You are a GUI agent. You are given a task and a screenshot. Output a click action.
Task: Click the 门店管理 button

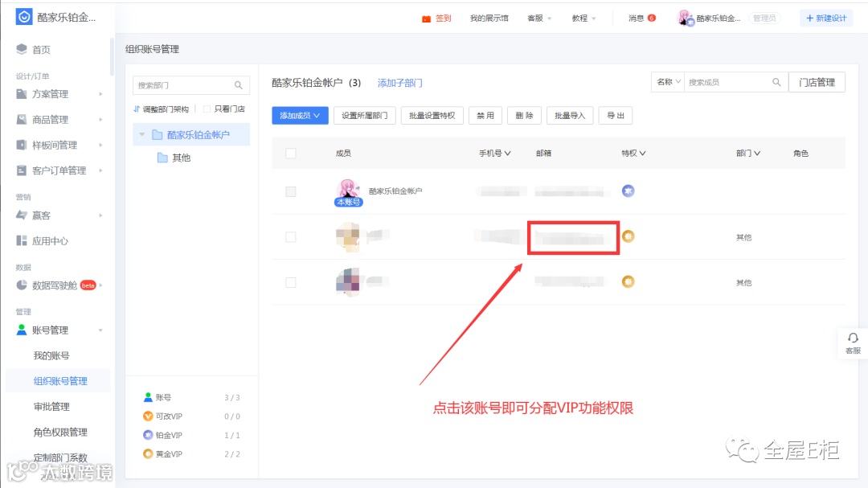point(817,82)
